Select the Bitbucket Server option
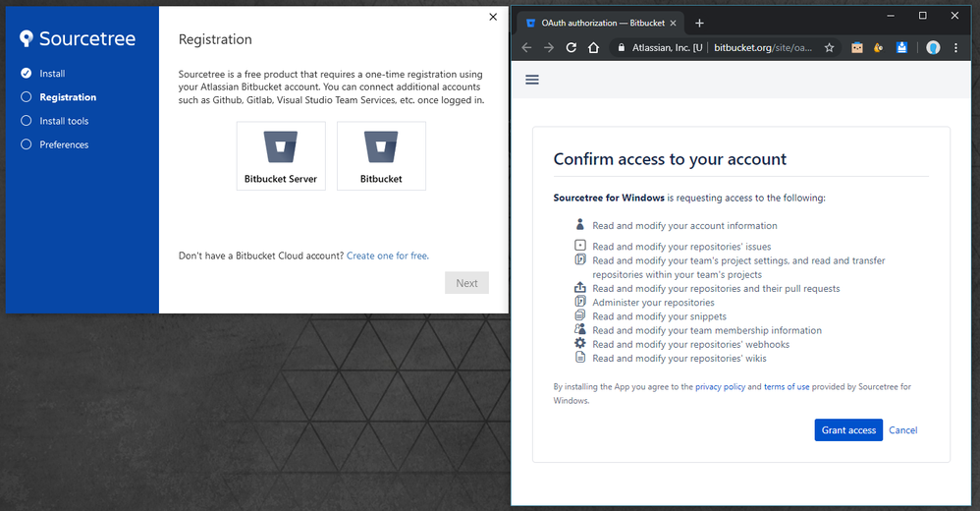 pos(281,155)
